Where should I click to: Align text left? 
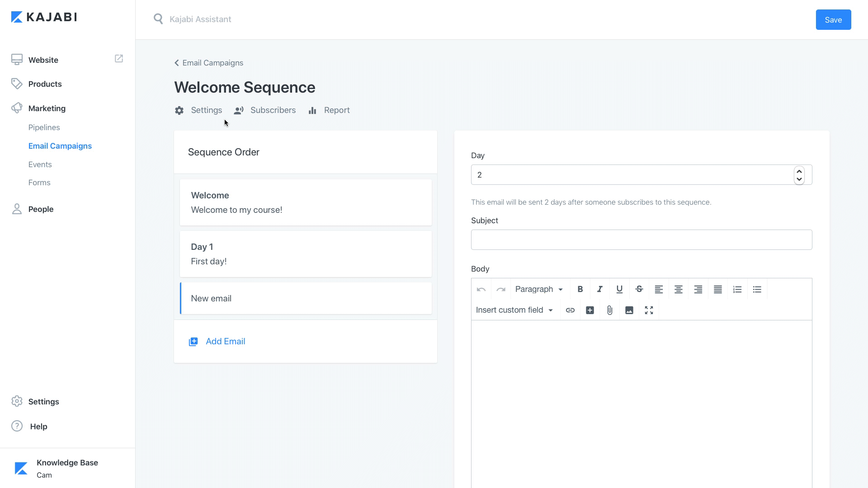pos(659,289)
